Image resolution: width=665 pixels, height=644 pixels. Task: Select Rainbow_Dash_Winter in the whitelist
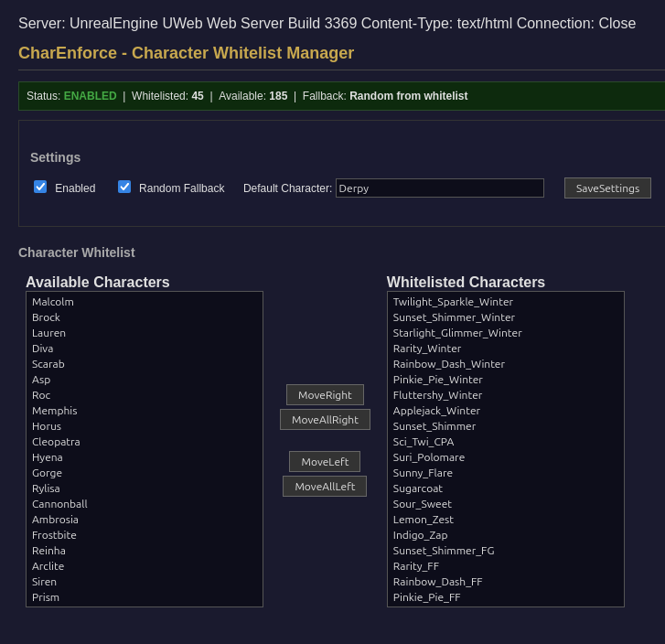(506, 364)
